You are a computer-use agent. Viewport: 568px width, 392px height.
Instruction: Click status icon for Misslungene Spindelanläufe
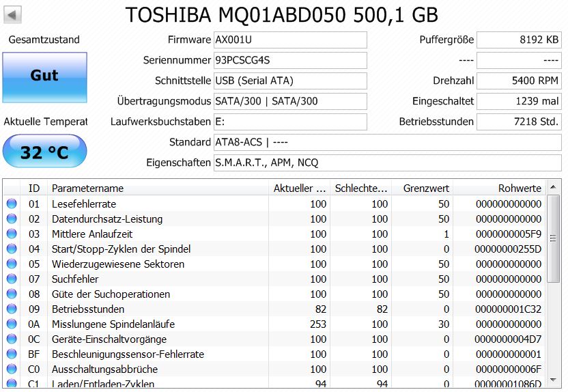pyautogui.click(x=12, y=324)
